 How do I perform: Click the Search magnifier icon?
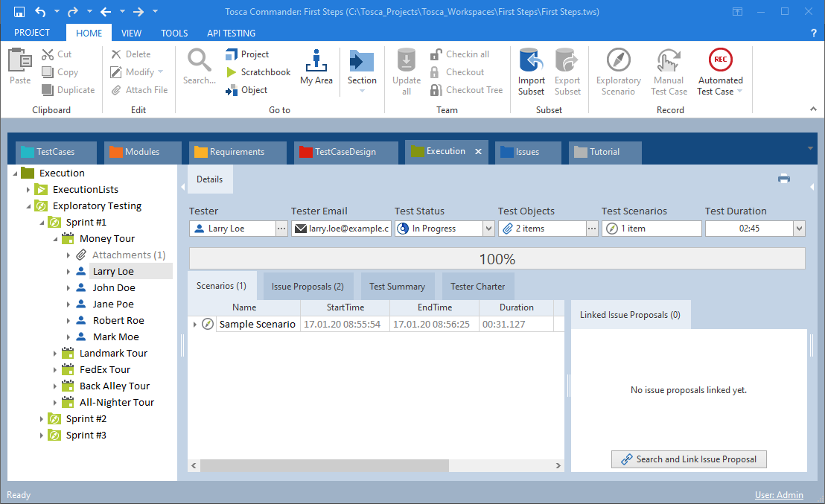click(199, 60)
